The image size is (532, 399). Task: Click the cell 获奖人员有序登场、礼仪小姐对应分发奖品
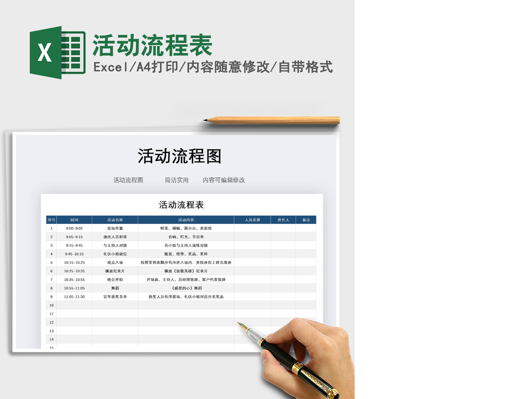(x=186, y=297)
